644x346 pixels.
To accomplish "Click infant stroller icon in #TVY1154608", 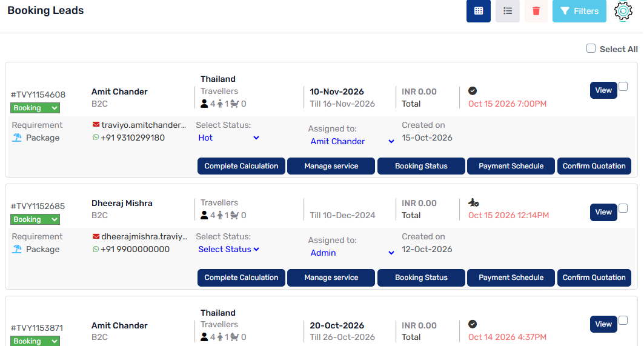I will 234,104.
